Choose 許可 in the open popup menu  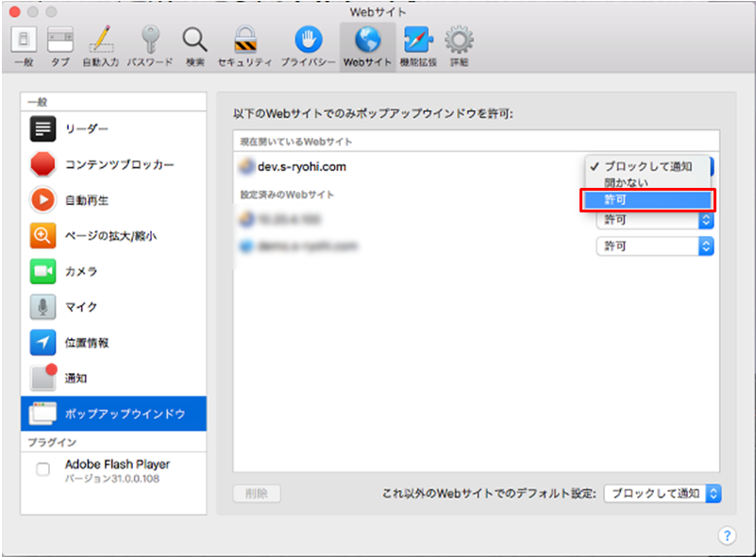pos(647,199)
